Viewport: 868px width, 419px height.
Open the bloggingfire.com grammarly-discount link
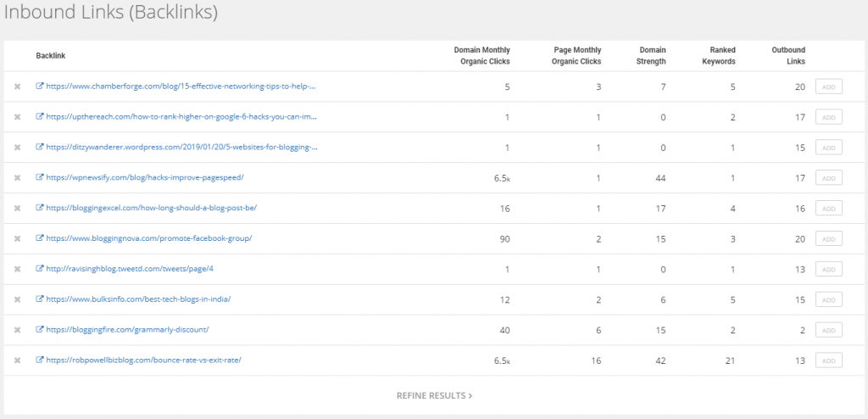point(126,330)
